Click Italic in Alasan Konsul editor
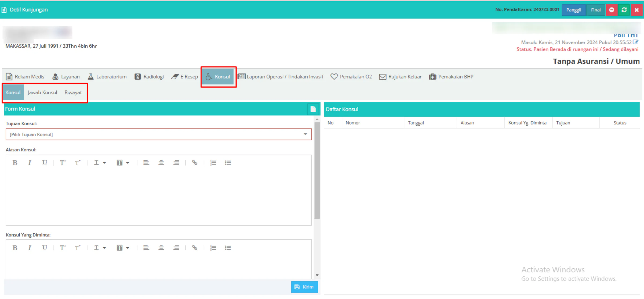Viewport: 644px width, 299px height. tap(30, 163)
